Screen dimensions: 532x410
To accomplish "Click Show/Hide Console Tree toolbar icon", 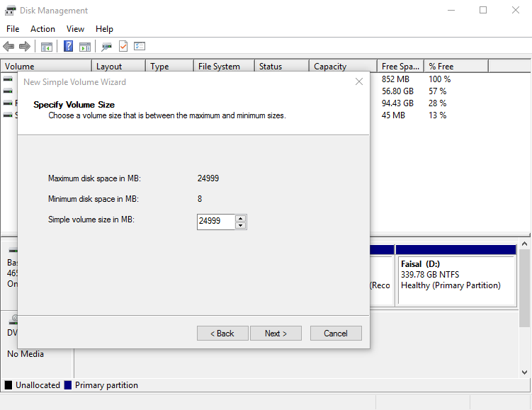I will pyautogui.click(x=47, y=47).
